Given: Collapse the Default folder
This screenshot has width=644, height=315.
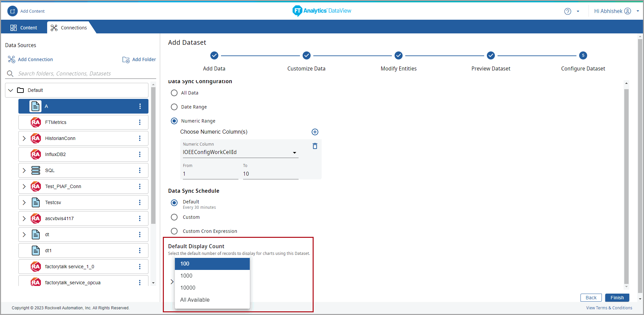Looking at the screenshot, I should 11,90.
